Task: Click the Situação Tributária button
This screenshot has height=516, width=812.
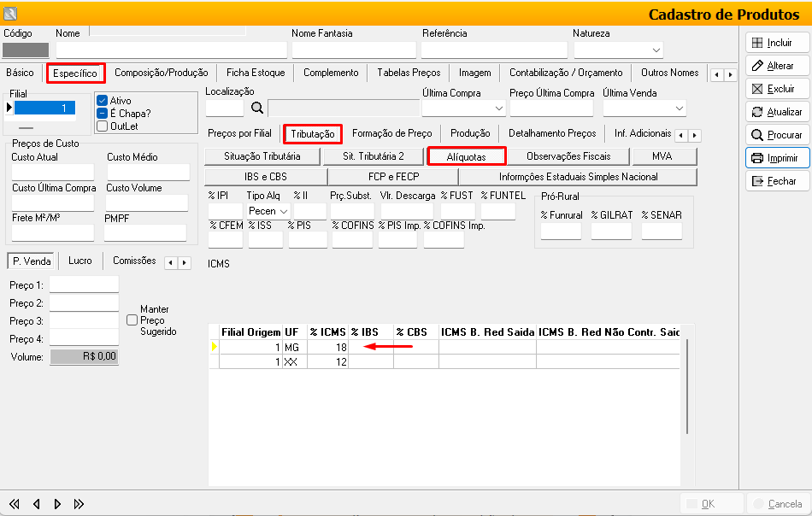Action: 262,156
